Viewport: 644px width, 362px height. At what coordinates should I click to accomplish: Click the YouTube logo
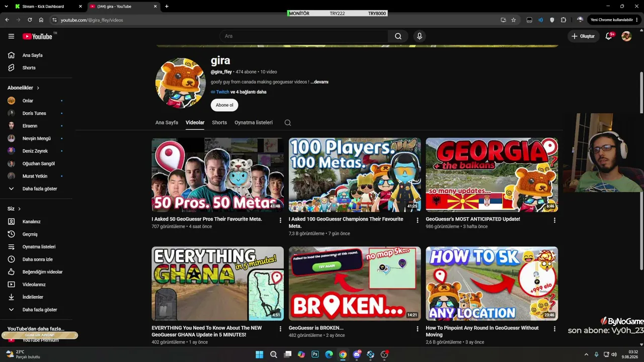(x=37, y=36)
